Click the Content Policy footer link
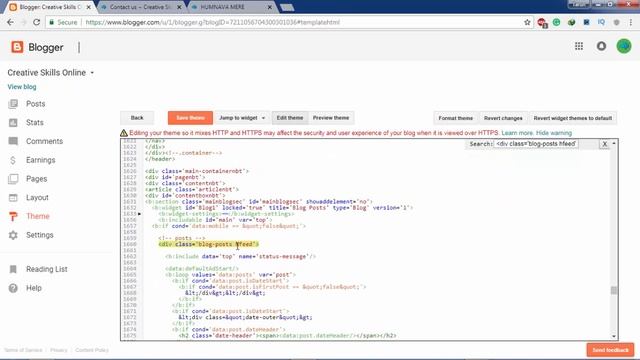The height and width of the screenshot is (360, 640). (x=92, y=350)
